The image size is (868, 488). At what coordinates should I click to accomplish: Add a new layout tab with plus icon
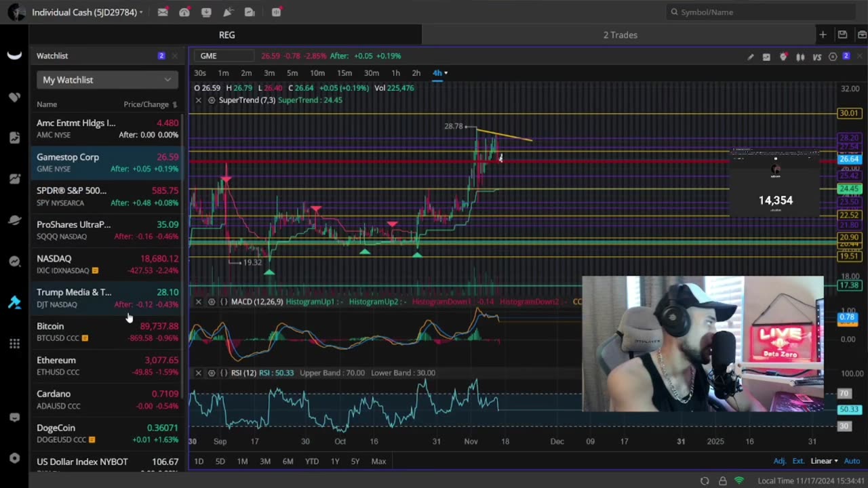click(823, 35)
